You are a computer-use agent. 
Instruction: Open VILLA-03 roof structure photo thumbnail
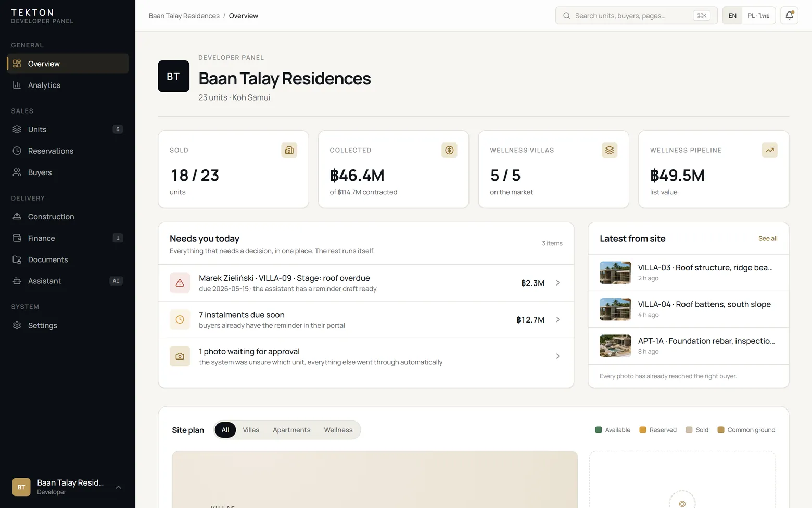tap(615, 272)
